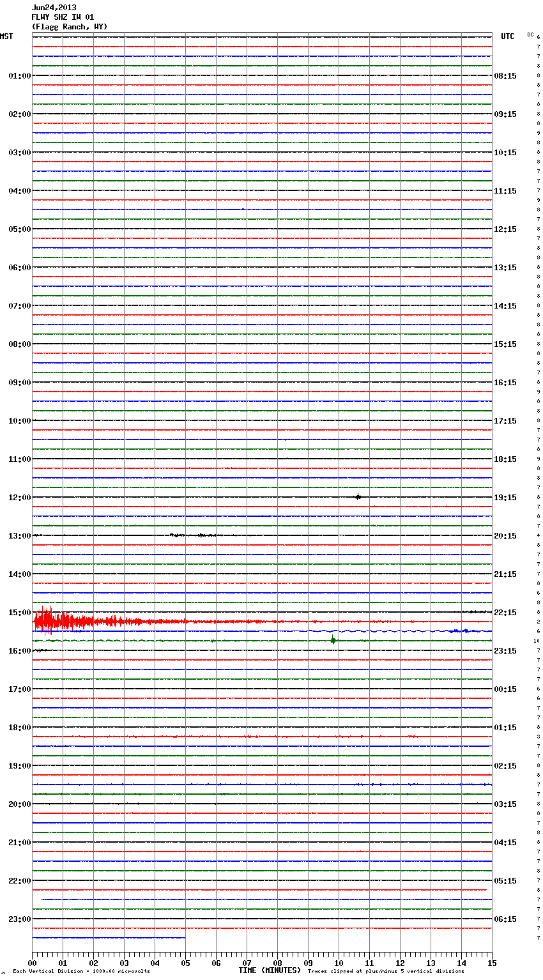Click the vertical division 1000.00 microvolts note
Image resolution: width=543 pixels, height=980 pixels.
(81, 971)
